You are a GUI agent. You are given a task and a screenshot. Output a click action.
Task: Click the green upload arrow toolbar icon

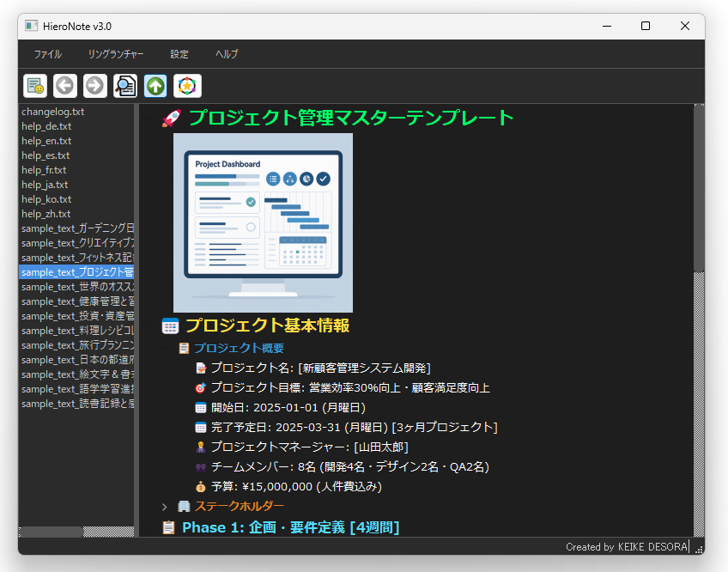coord(155,86)
